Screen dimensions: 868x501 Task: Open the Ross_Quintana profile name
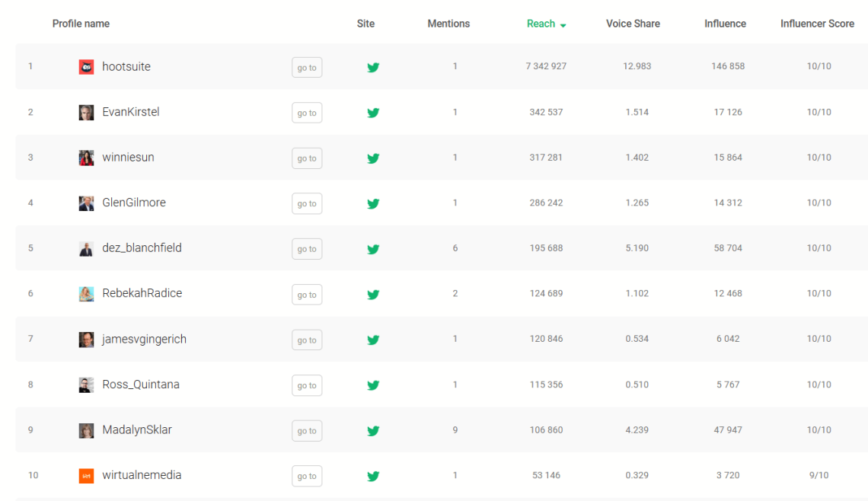[141, 385]
